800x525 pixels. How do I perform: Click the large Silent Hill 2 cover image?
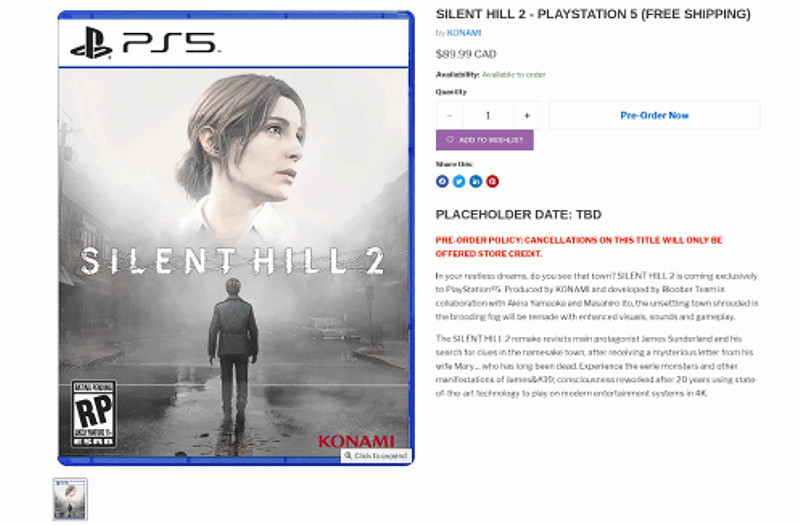coord(236,238)
